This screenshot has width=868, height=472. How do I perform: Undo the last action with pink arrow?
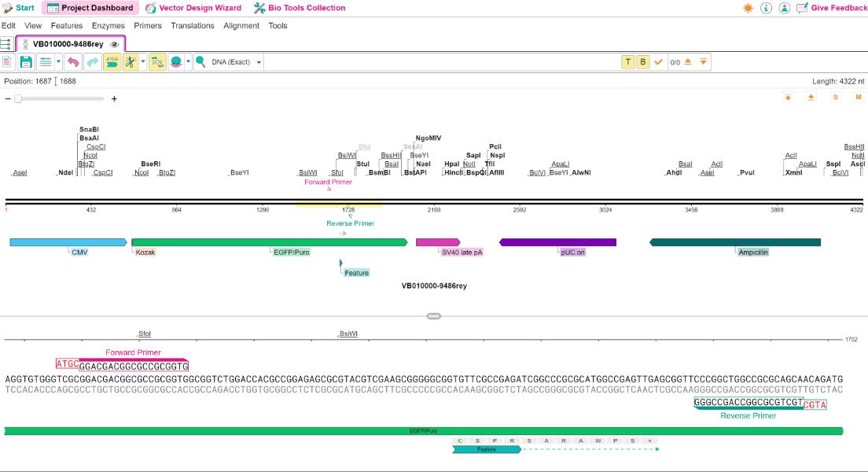(73, 62)
